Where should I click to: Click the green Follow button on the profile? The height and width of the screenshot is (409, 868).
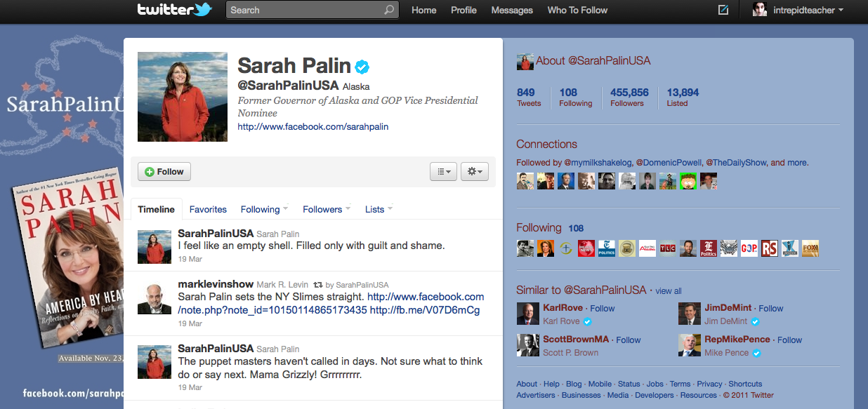pyautogui.click(x=164, y=171)
